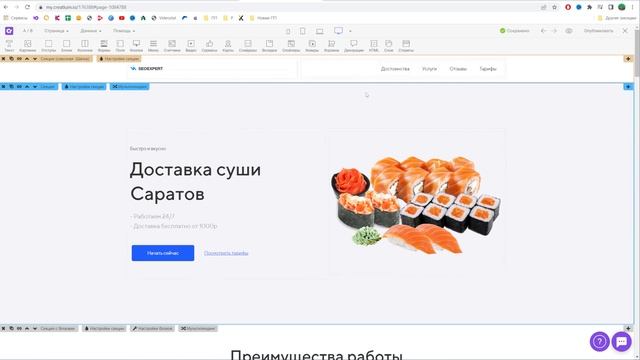Click the Тарифы nav link
The height and width of the screenshot is (360, 640).
tap(488, 69)
